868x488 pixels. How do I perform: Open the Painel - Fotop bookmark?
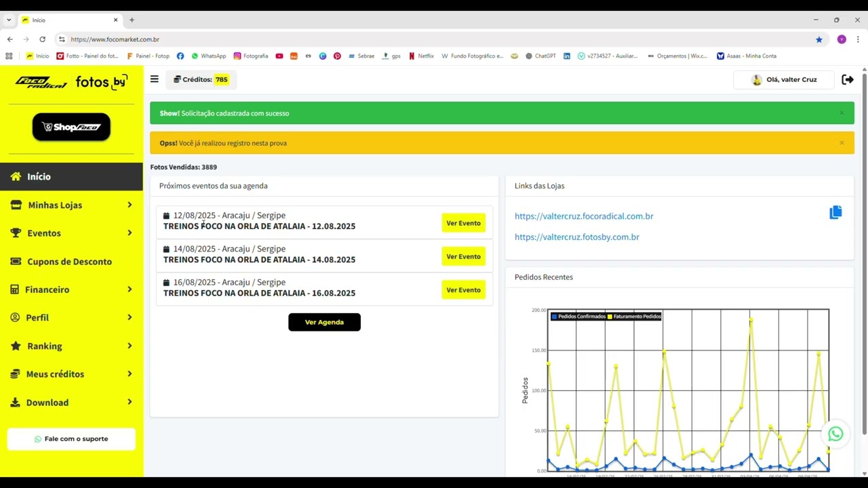149,56
